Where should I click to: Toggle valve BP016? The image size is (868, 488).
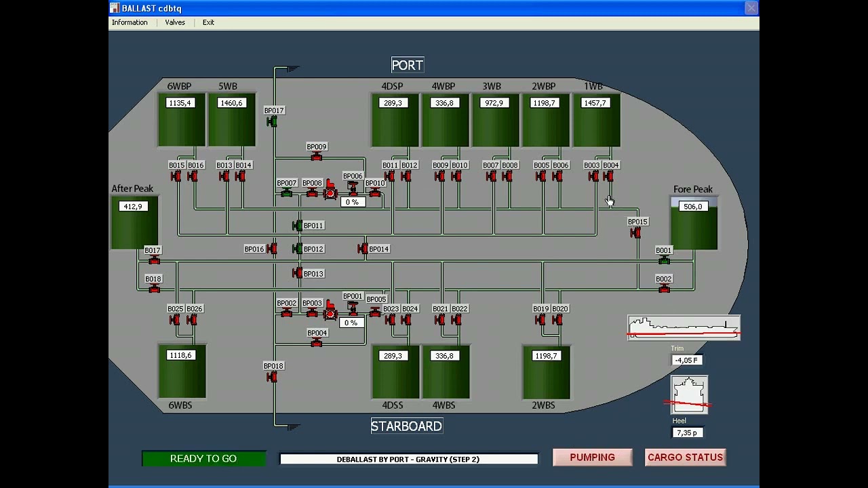[x=272, y=249]
